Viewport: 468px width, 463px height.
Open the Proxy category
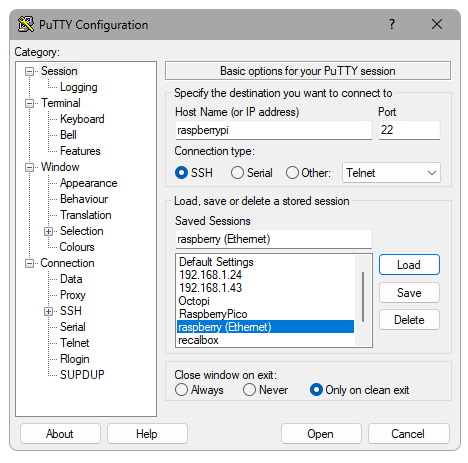tap(73, 295)
